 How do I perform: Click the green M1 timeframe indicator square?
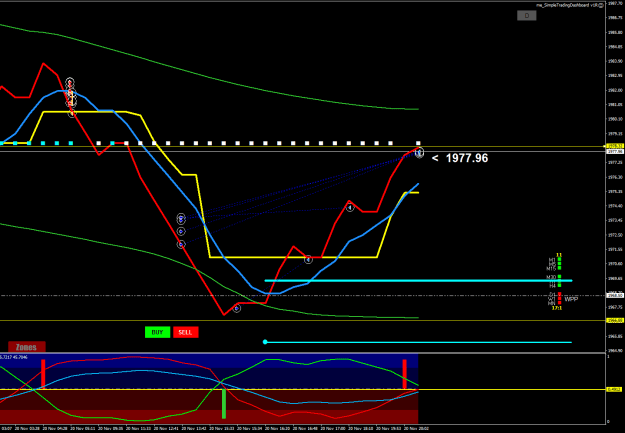point(560,259)
